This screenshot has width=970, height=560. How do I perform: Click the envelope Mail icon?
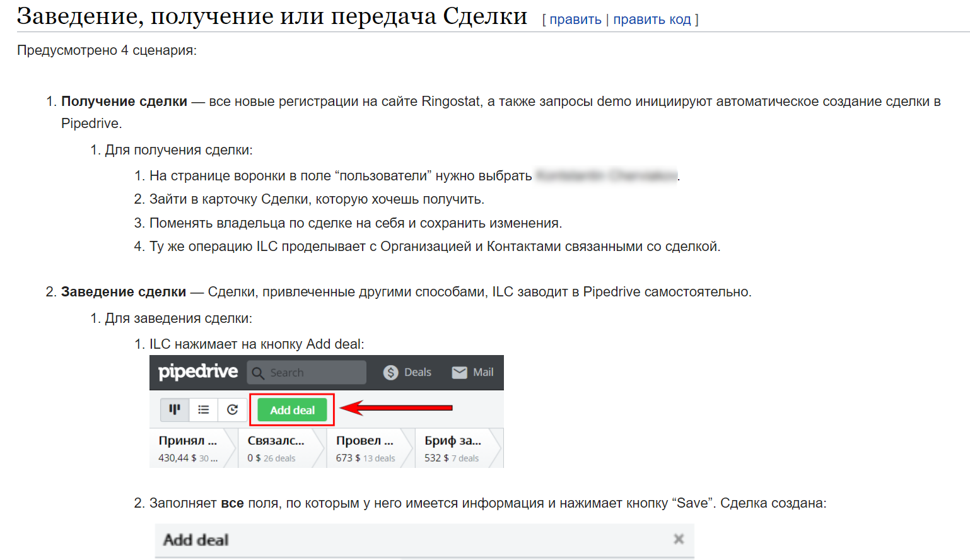pyautogui.click(x=459, y=373)
